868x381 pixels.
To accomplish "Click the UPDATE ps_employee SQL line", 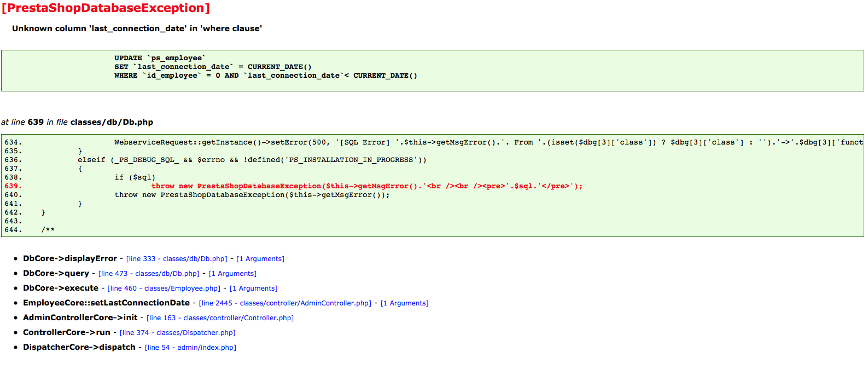I will (160, 58).
